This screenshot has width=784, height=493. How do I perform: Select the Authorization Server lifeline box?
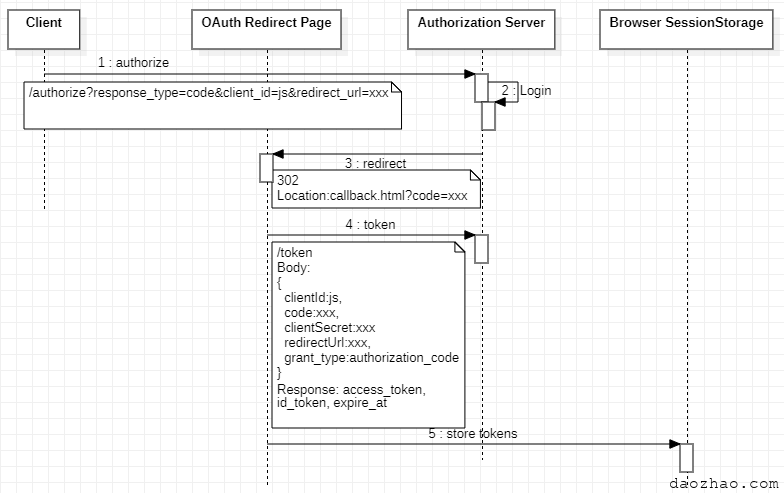pos(481,30)
